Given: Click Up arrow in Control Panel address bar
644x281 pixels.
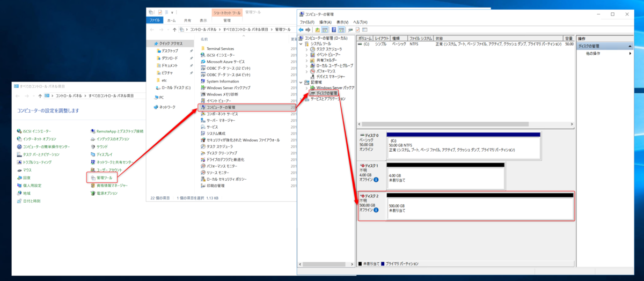Looking at the screenshot, I should click(x=41, y=95).
